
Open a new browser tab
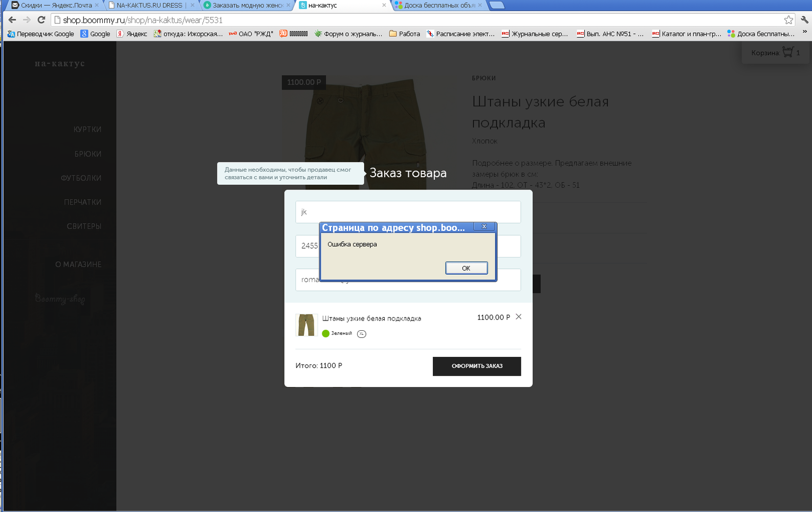[497, 5]
